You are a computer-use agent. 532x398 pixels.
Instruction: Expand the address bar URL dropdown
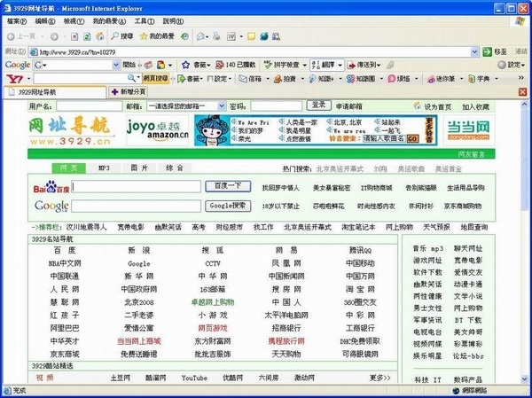474,51
